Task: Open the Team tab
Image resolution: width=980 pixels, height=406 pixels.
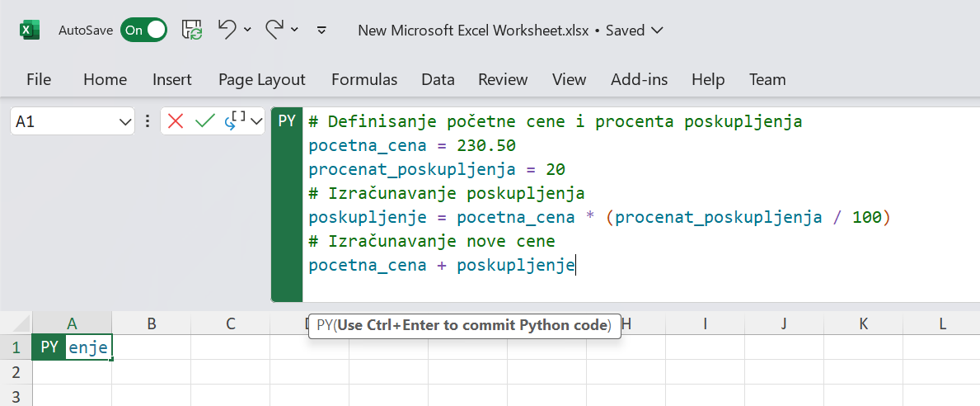Action: pyautogui.click(x=767, y=79)
